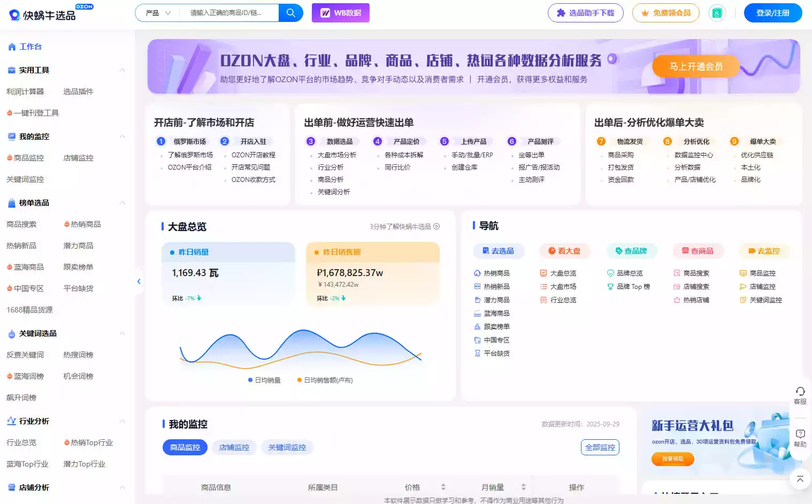Click the 平台缺货 hourglass icon in navigation
812x504 pixels.
pos(477,353)
